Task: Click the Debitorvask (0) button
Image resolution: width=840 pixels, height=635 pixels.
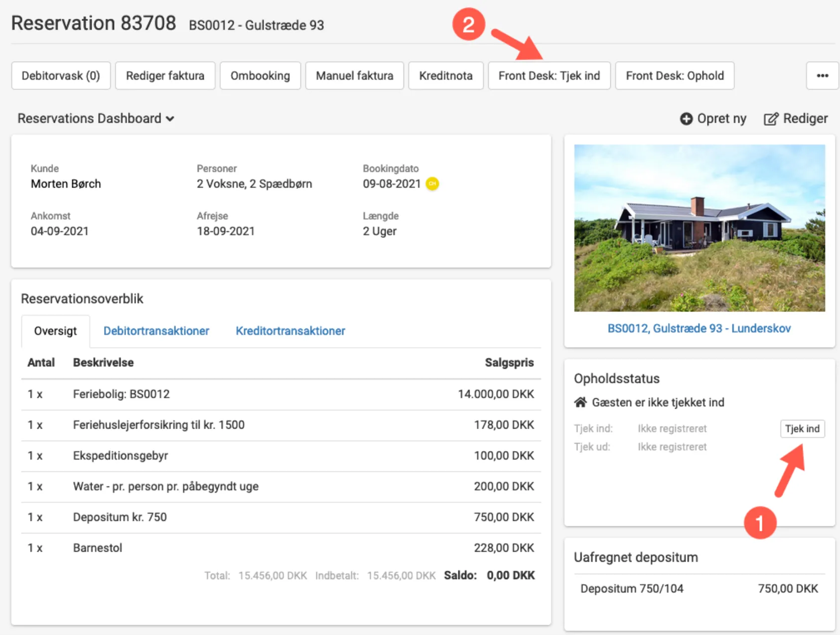Action: point(61,76)
